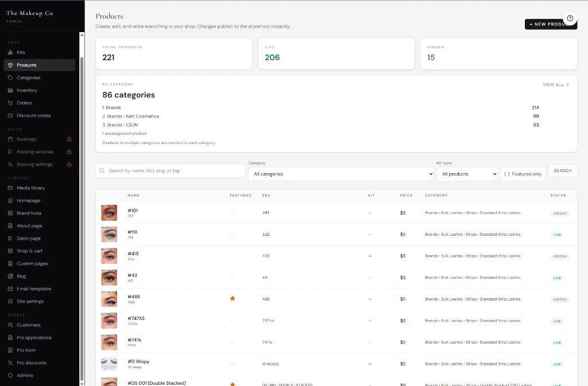The height and width of the screenshot is (386, 588).
Task: Click the HIDDEN status badge on #415
Action: tap(560, 256)
